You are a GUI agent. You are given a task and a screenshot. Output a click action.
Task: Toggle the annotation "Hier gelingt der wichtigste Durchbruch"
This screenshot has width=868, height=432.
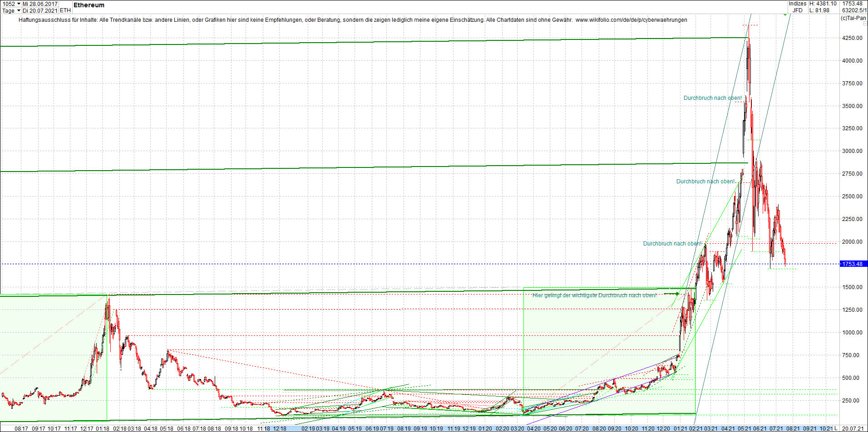(595, 295)
